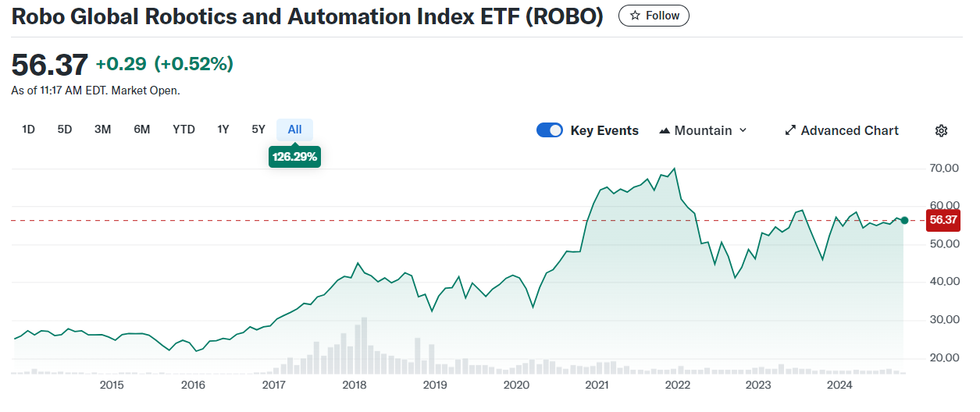Toggle the Key Events switch
The image size is (980, 412).
pos(550,130)
